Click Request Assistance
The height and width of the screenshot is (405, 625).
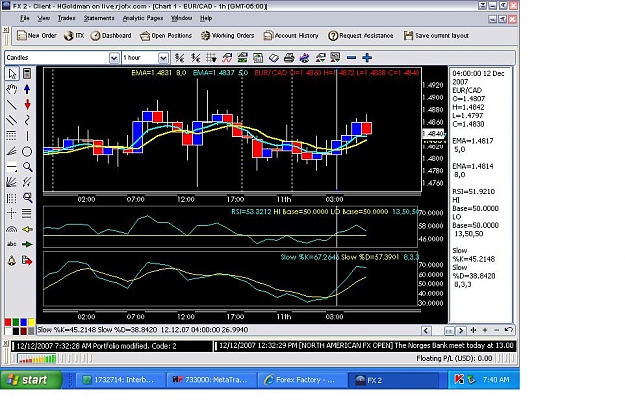(361, 35)
